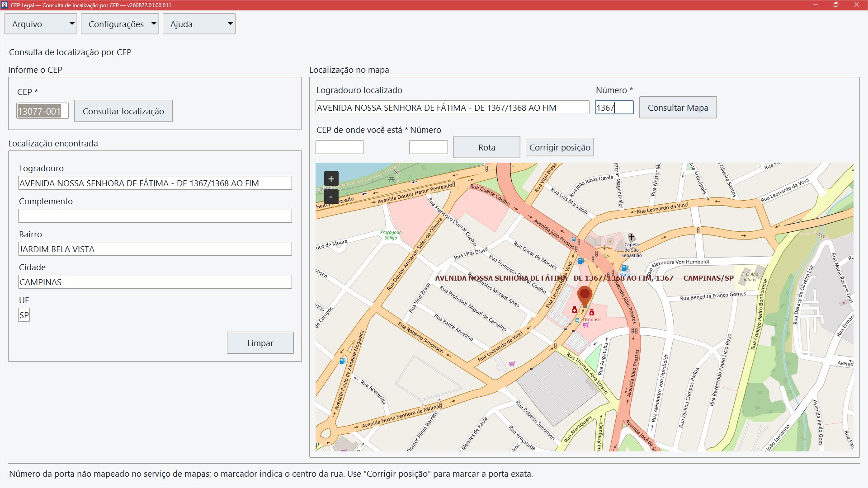Click the Rua Padre Anselmo street label
Screen dimensions: 868x488
[453, 328]
